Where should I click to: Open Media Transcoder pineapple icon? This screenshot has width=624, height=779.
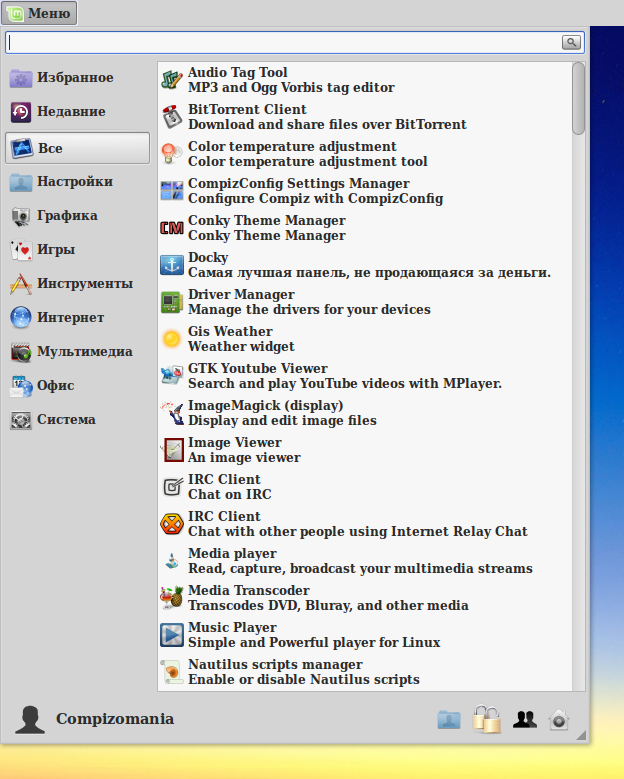pyautogui.click(x=172, y=598)
